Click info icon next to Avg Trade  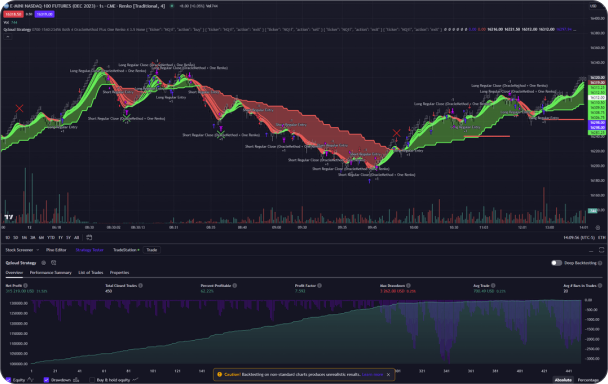click(x=493, y=285)
